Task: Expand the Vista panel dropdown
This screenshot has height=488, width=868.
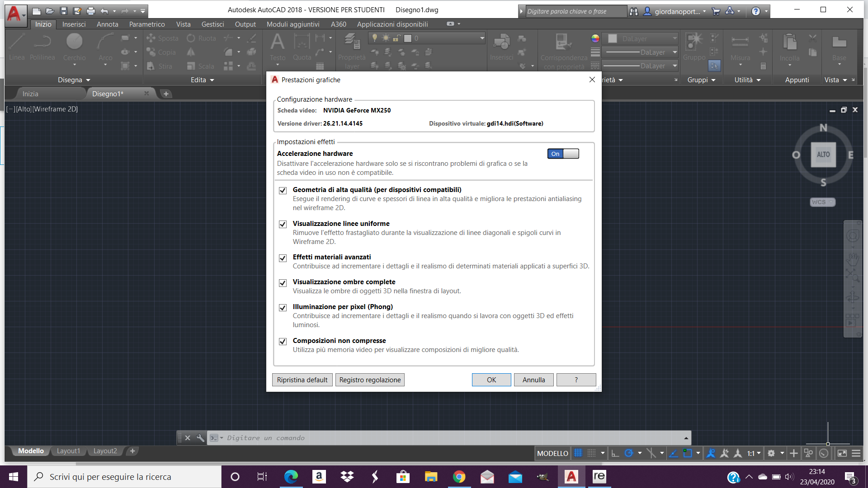Action: point(835,80)
